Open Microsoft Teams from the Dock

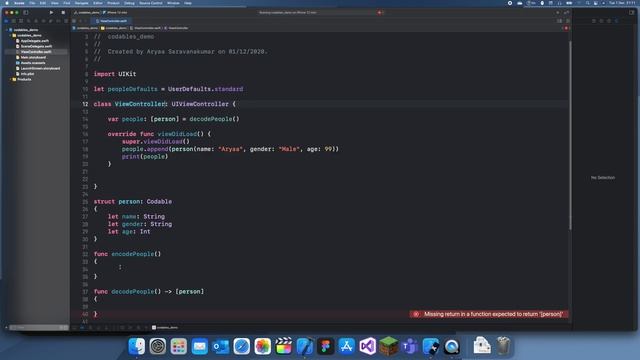coord(409,346)
